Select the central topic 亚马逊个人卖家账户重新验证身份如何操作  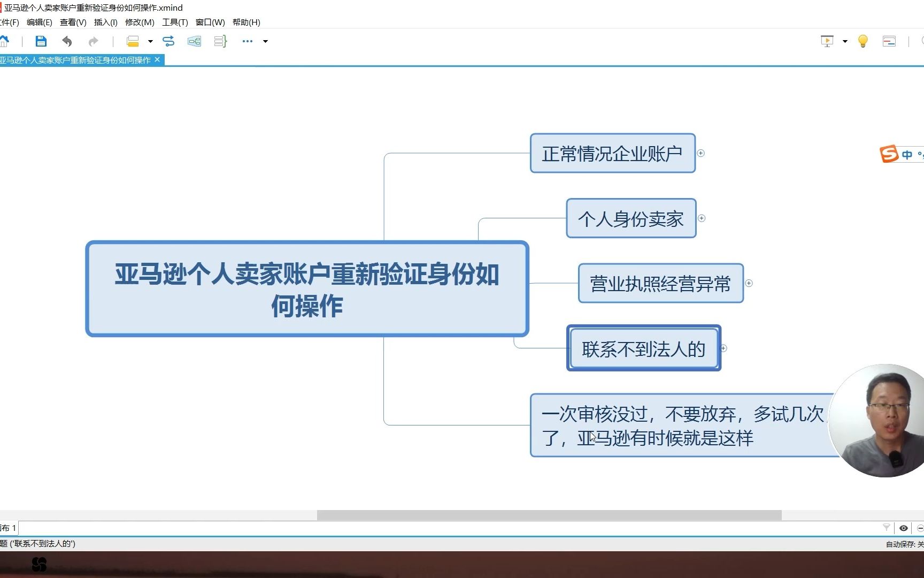(307, 289)
